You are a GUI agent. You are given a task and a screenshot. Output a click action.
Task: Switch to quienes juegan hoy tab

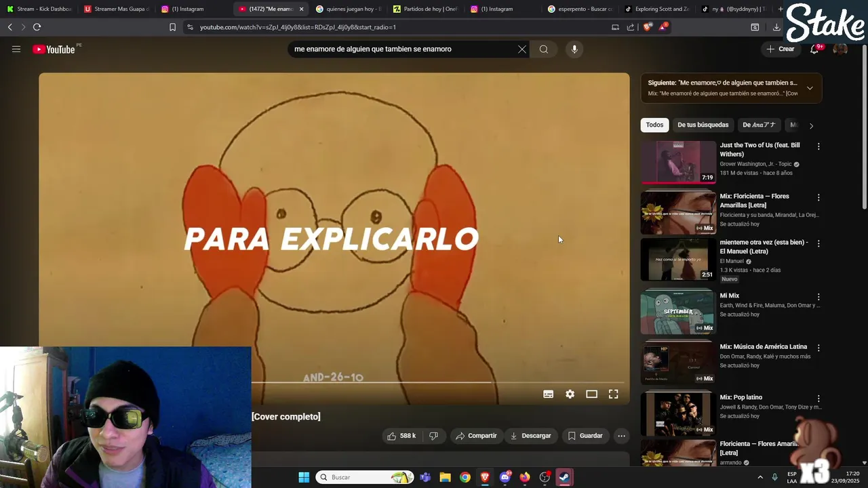(x=349, y=9)
